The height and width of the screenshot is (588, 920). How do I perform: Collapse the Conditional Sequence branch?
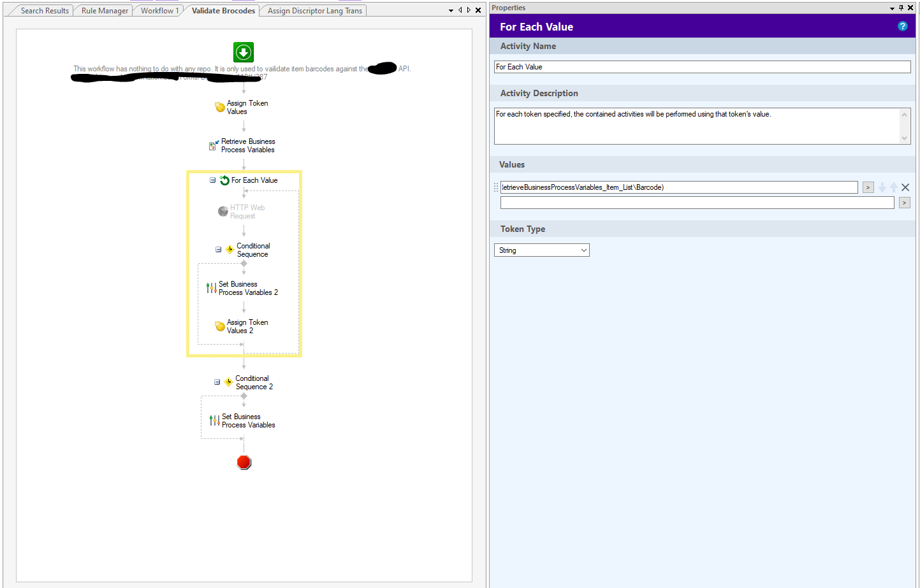(218, 250)
